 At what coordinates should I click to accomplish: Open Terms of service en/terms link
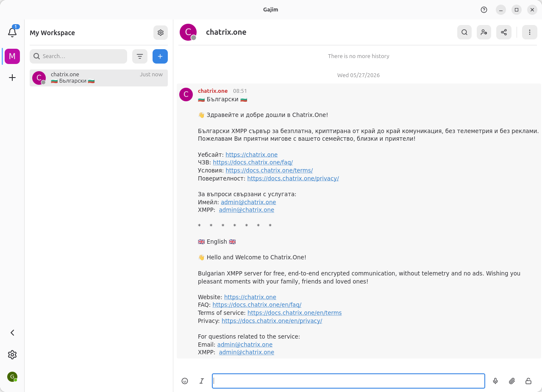295,313
